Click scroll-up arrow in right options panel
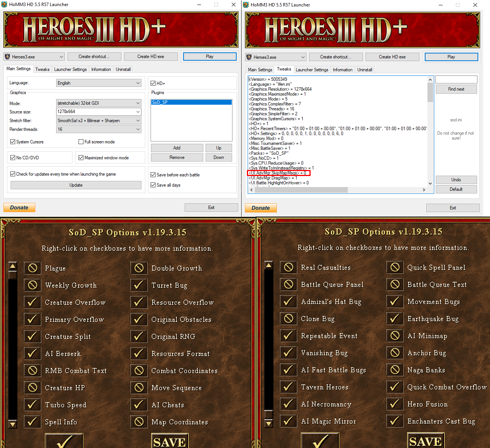Screen dimensions: 490x448 269,265
